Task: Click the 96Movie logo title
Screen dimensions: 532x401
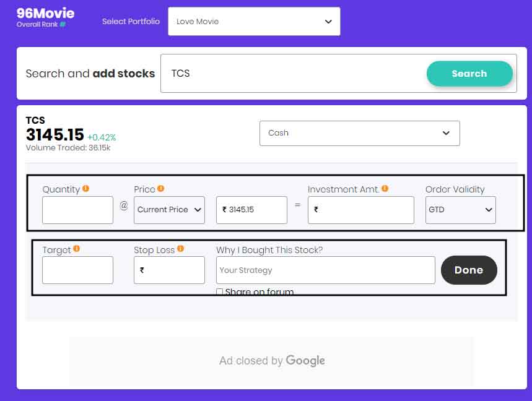Action: pos(45,13)
